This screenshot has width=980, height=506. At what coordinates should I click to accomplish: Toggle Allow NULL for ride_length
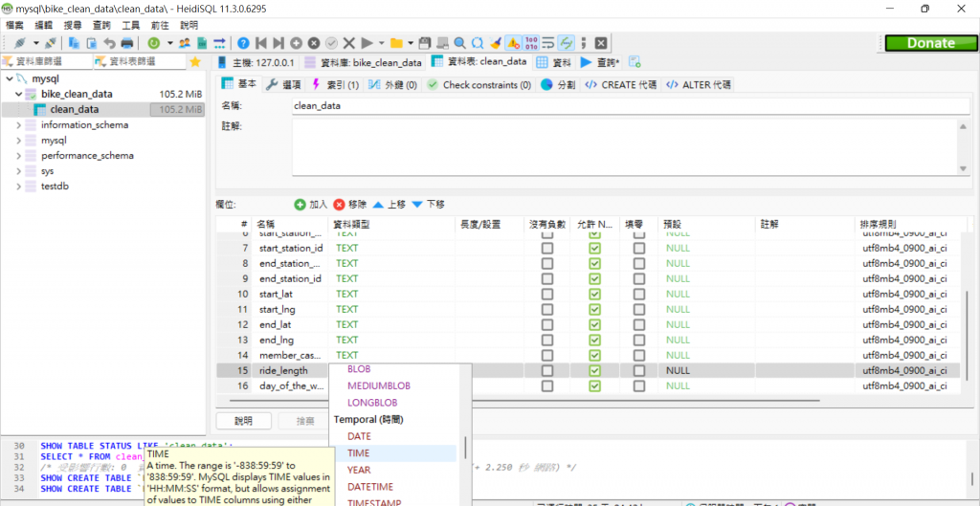(x=595, y=370)
